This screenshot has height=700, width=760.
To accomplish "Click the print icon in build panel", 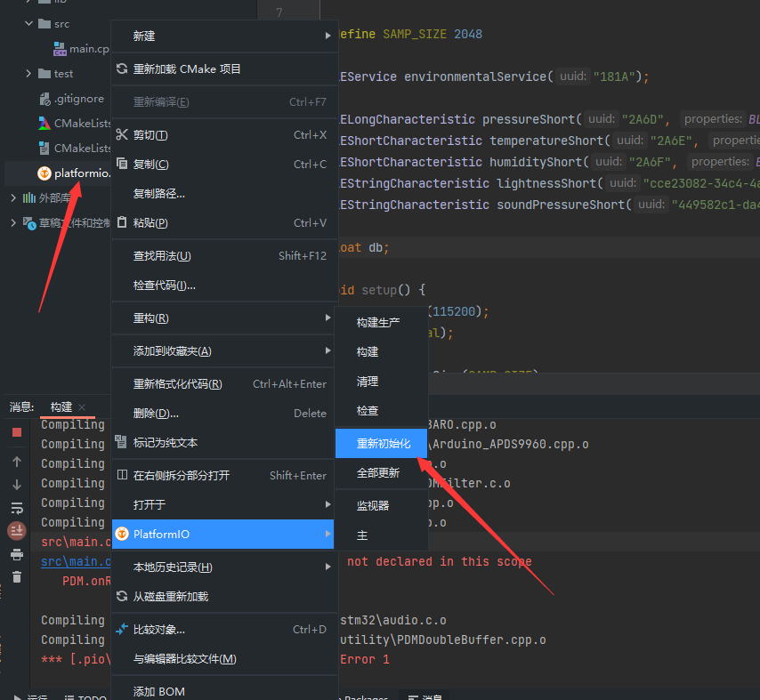I will [17, 554].
